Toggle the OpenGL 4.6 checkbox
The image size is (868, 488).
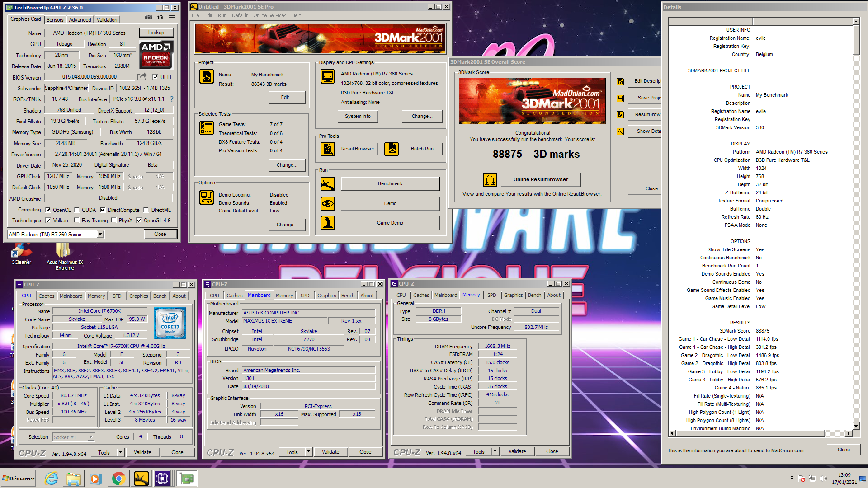pos(139,220)
